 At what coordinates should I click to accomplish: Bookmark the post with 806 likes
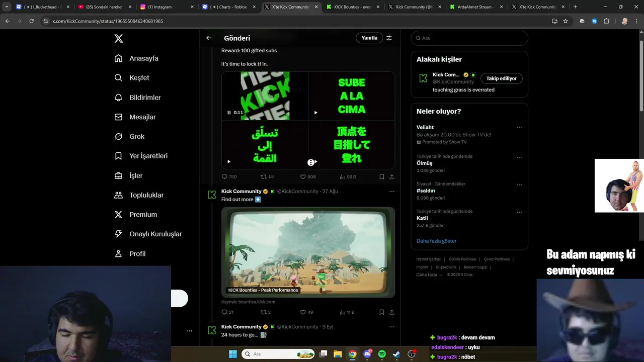382,177
